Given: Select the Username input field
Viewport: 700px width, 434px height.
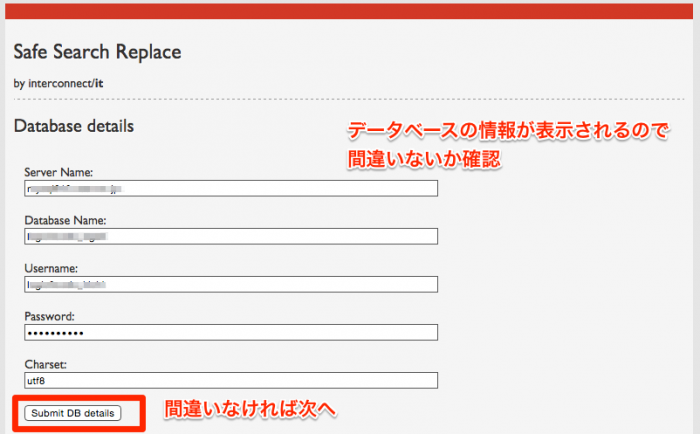Looking at the screenshot, I should 231,284.
